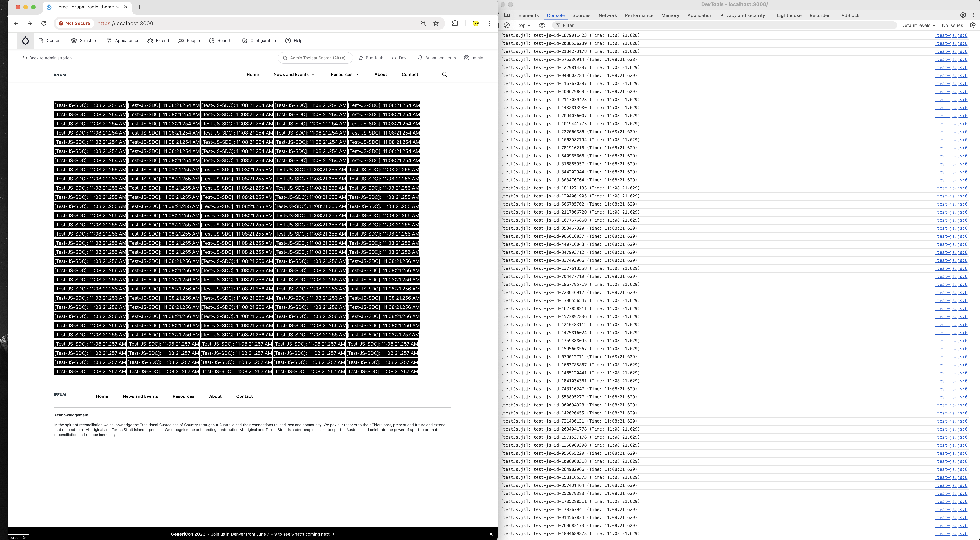Expand the Resources menu chevron

click(357, 75)
